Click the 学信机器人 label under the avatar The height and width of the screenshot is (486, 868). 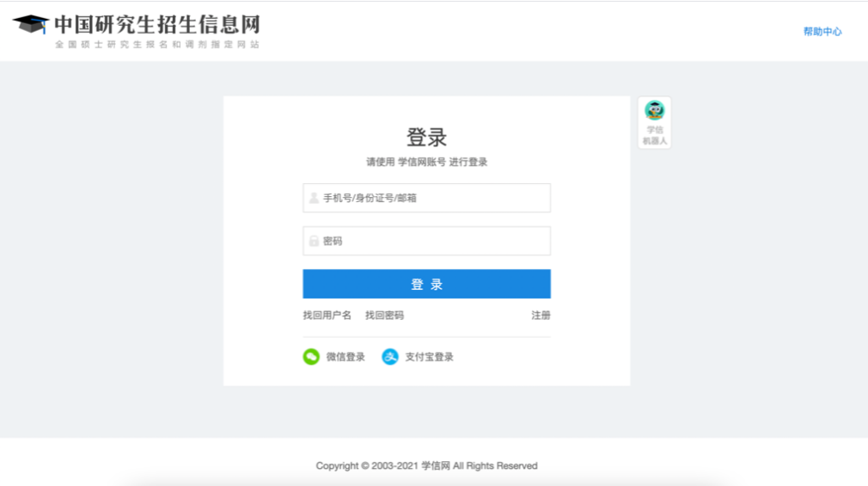[655, 135]
